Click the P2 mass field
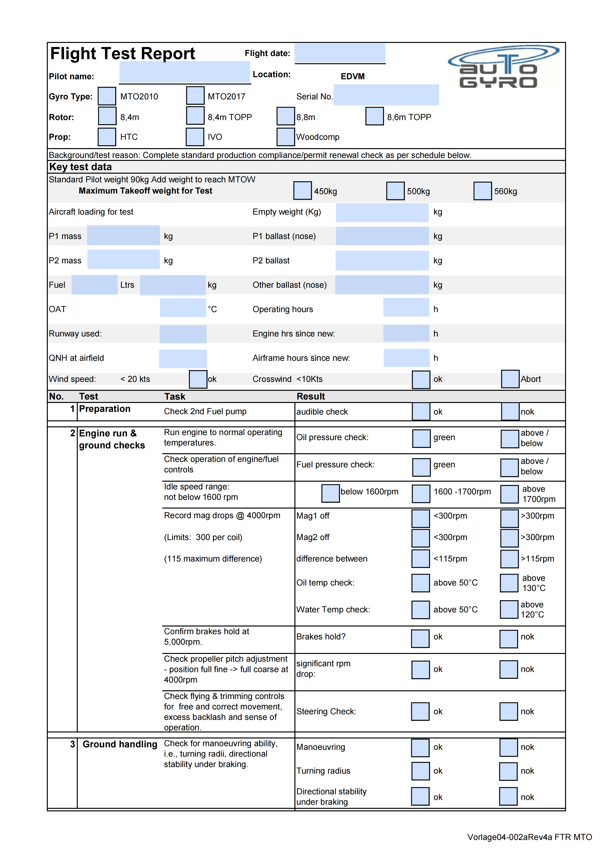Screen dimensions: 614x868 (x=124, y=259)
